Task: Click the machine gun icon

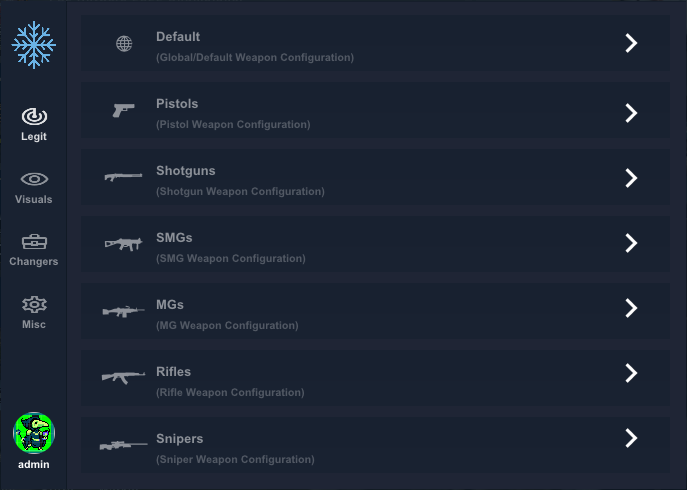Action: pyautogui.click(x=124, y=311)
